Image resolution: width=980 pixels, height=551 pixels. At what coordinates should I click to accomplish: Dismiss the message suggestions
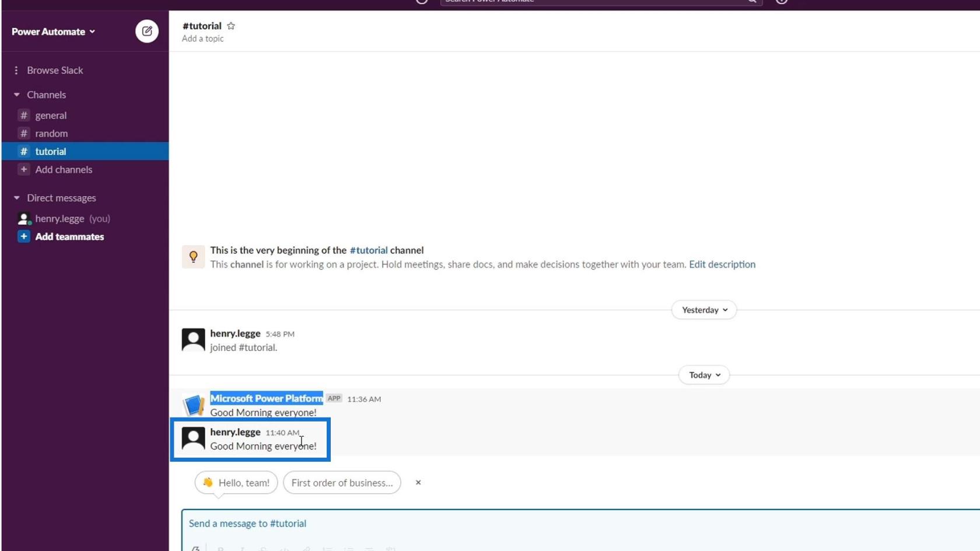[418, 483]
